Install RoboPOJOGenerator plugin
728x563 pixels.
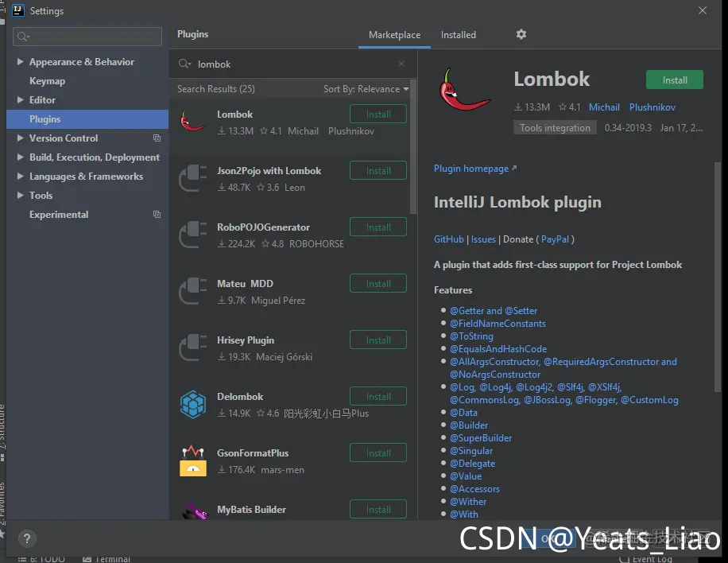pyautogui.click(x=378, y=227)
